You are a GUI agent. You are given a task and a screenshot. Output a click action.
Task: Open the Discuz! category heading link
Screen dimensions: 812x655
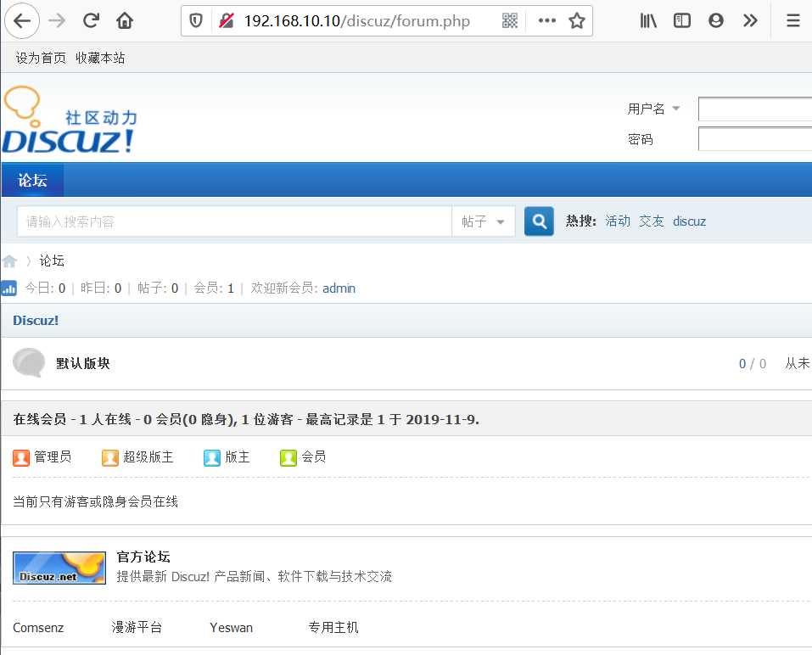36,321
